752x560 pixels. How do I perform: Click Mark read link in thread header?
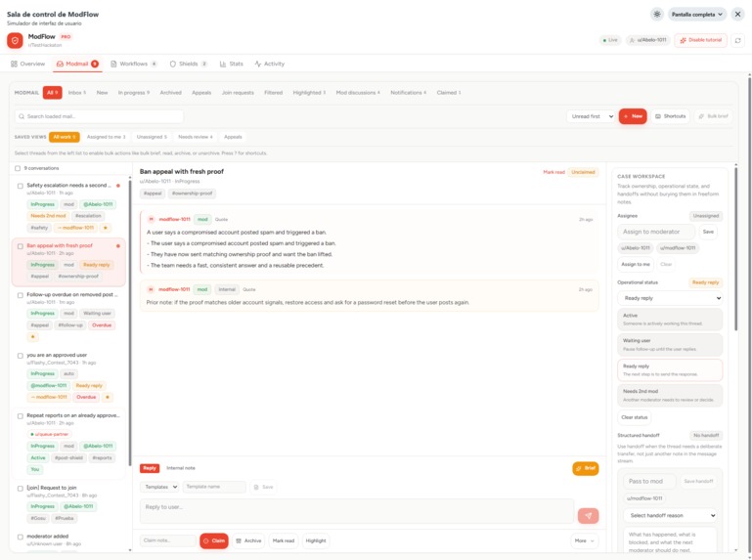coord(553,172)
